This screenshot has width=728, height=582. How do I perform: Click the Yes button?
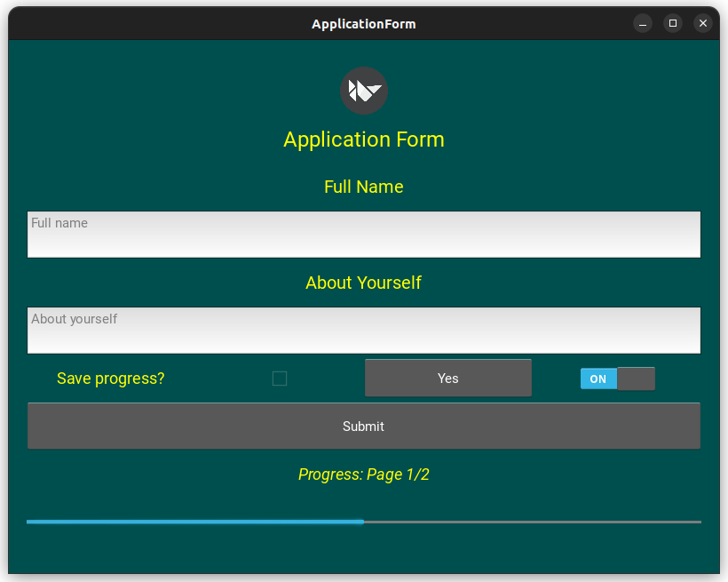point(448,378)
